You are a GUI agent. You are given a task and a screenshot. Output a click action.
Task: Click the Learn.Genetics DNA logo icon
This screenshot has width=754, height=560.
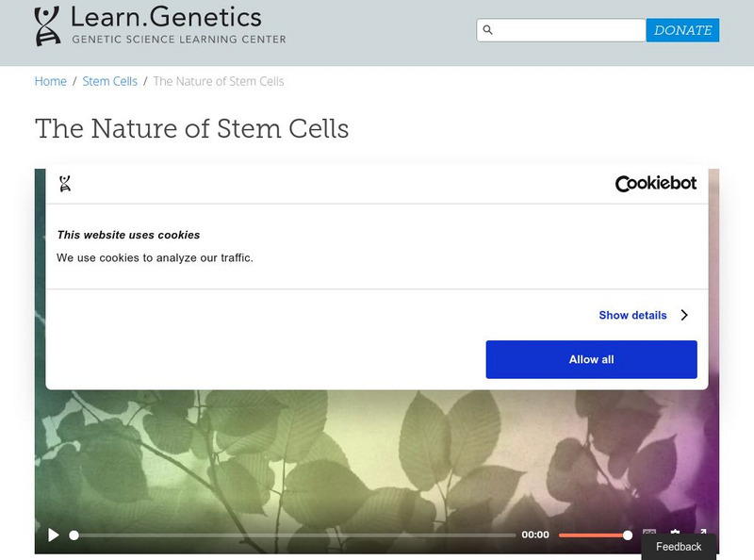pos(47,25)
